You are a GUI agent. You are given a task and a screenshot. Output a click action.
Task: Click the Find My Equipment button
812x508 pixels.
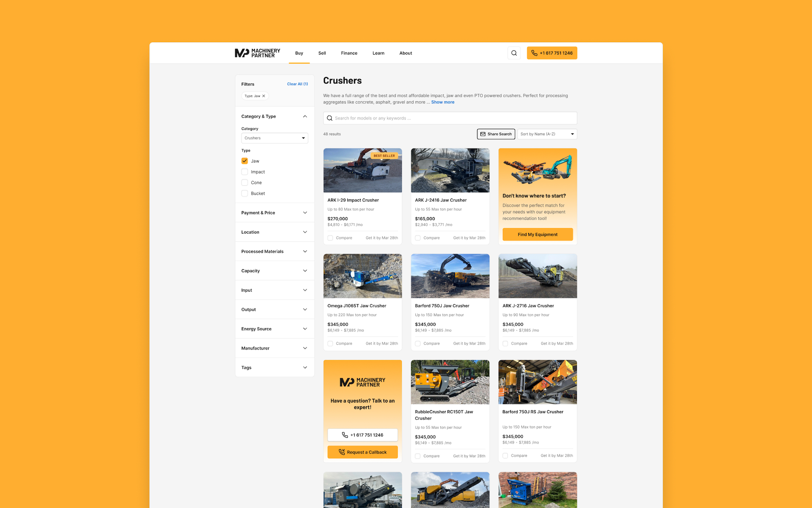coord(537,234)
